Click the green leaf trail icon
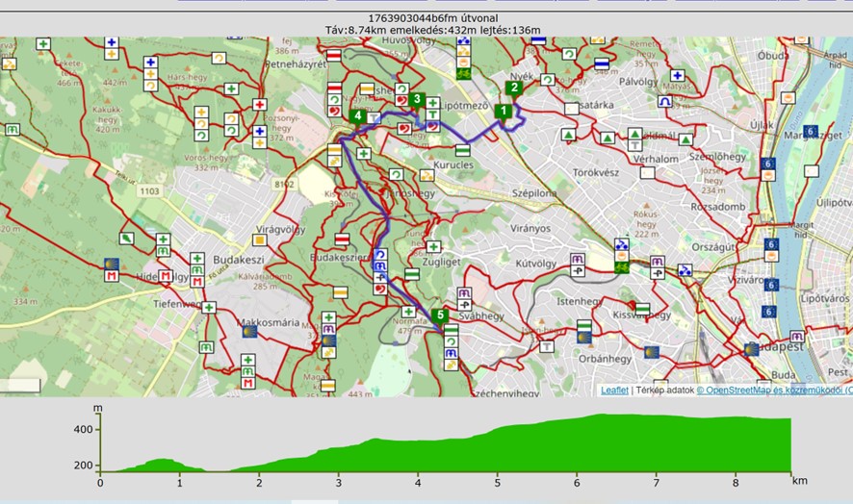The width and height of the screenshot is (853, 504). tap(127, 238)
